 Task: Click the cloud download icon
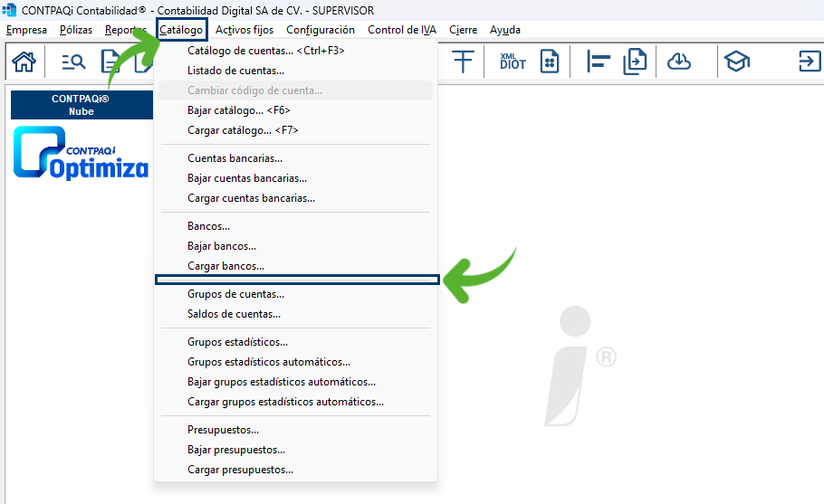678,62
